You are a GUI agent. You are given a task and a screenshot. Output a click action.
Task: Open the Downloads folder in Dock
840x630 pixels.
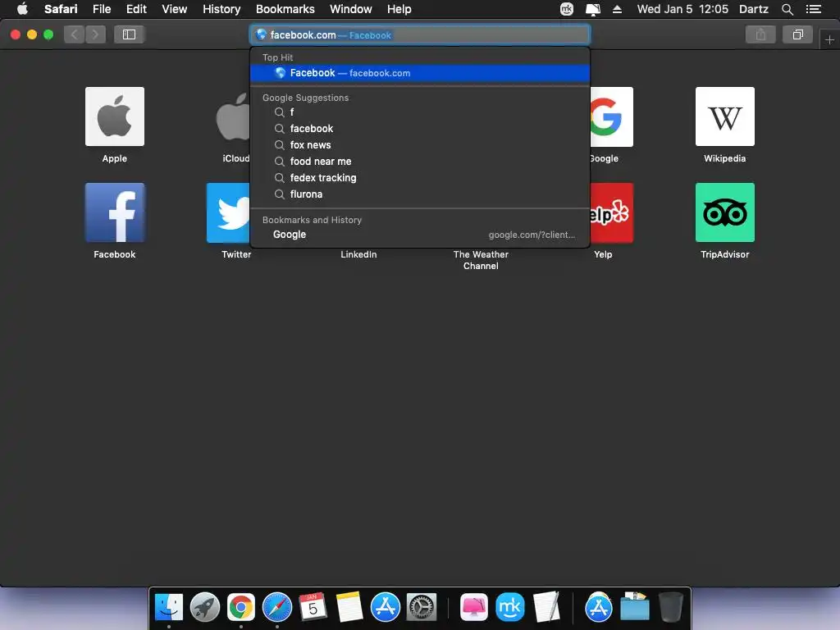tap(635, 606)
